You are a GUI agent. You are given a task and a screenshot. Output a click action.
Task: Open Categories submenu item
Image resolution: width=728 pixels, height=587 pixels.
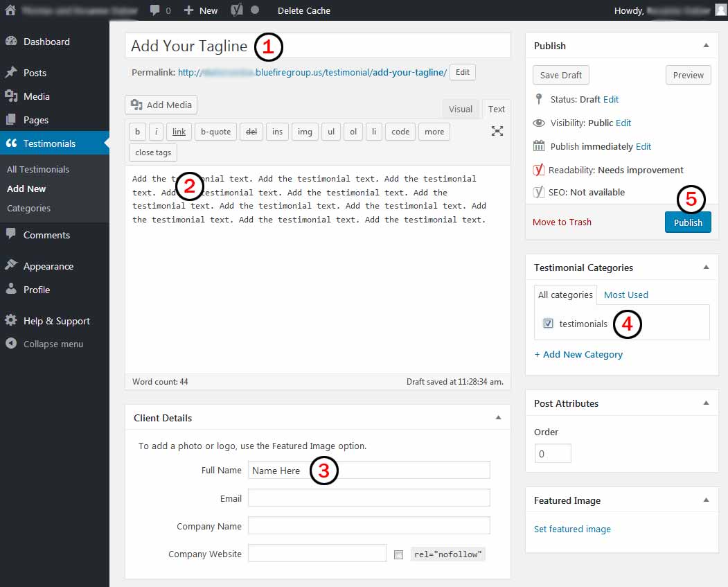[29, 208]
